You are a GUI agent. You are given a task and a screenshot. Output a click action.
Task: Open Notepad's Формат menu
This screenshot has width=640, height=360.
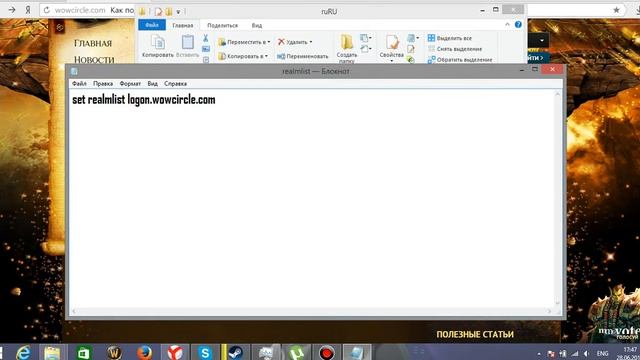[130, 83]
